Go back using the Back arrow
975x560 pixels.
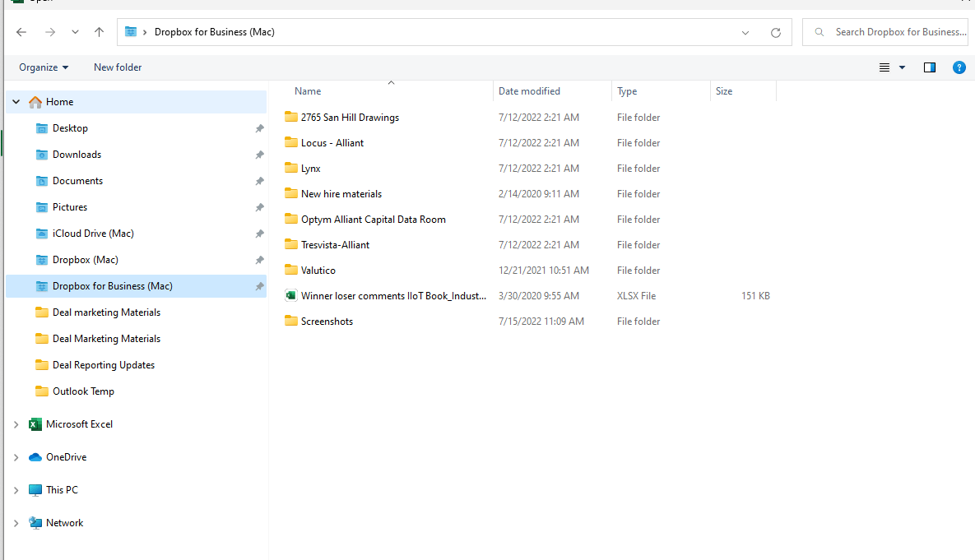pyautogui.click(x=21, y=32)
